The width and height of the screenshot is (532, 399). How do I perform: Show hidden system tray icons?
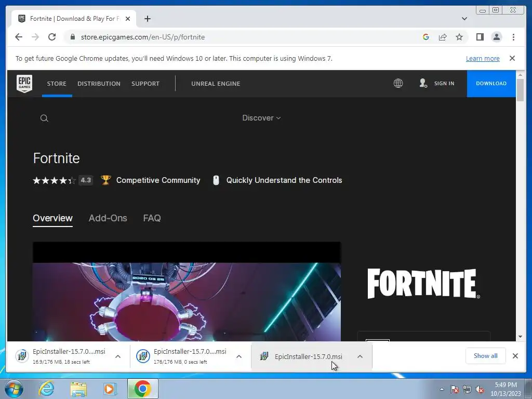(x=442, y=389)
